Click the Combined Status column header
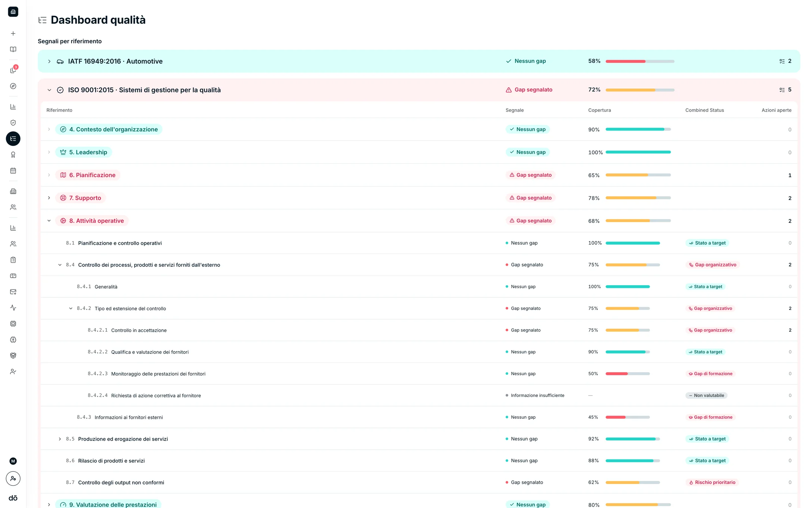The image size is (812, 508). 704,110
